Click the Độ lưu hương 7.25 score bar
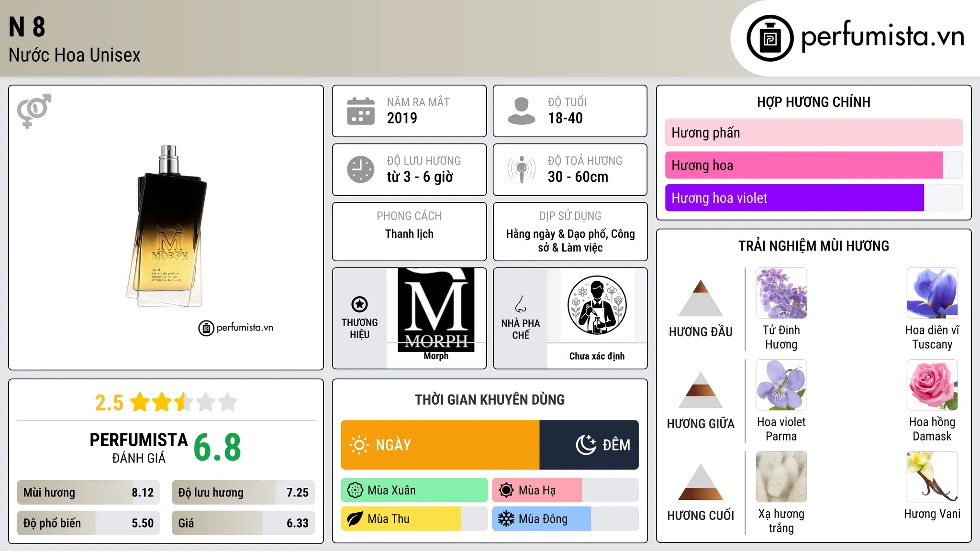 click(x=243, y=492)
